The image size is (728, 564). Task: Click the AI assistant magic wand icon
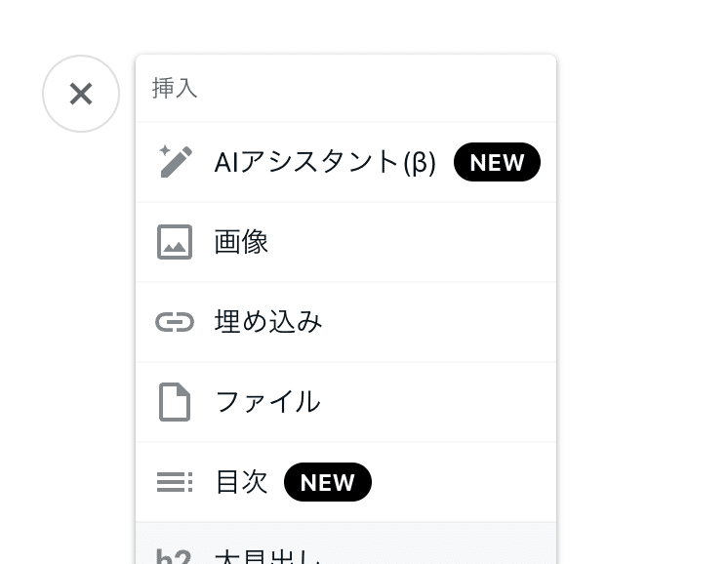tap(176, 162)
